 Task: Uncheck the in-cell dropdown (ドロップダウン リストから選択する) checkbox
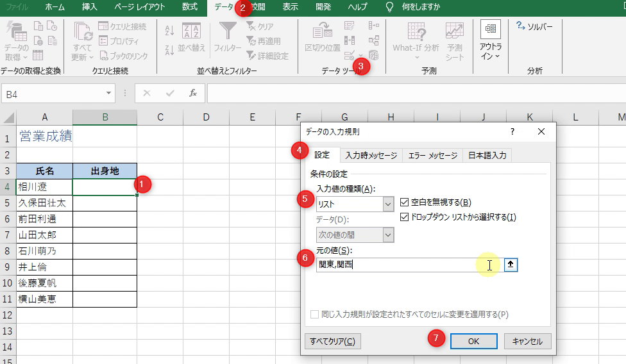pos(405,217)
